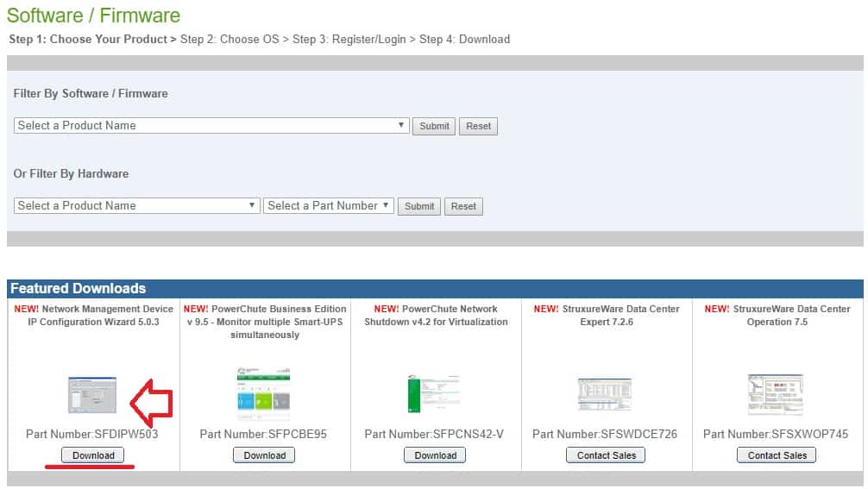
Task: Open the Select a Part Number dropdown
Action: (x=328, y=206)
